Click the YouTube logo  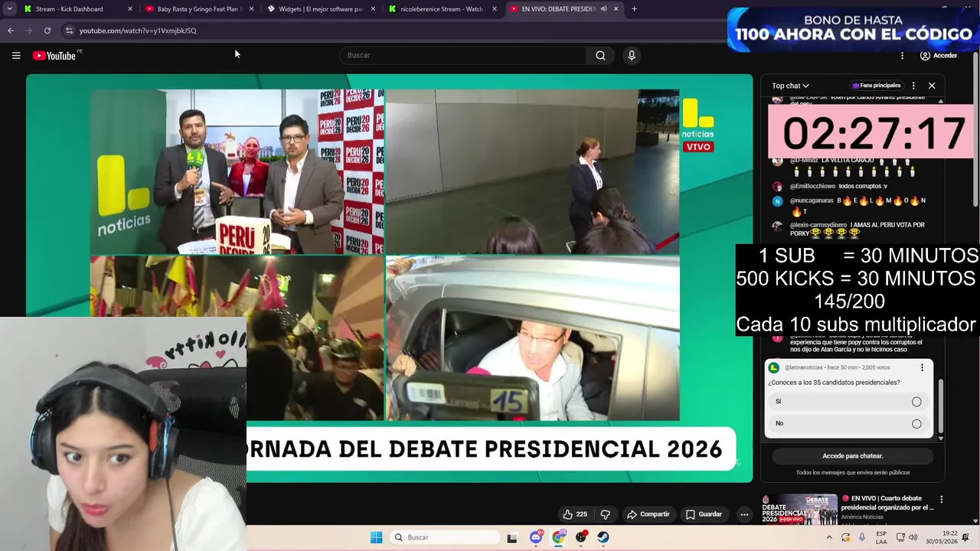click(55, 55)
